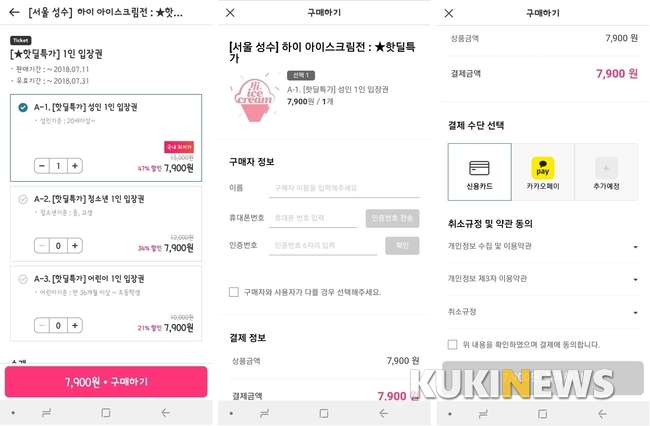Tap the pink 7,900원 구매하기 button

coord(106,382)
